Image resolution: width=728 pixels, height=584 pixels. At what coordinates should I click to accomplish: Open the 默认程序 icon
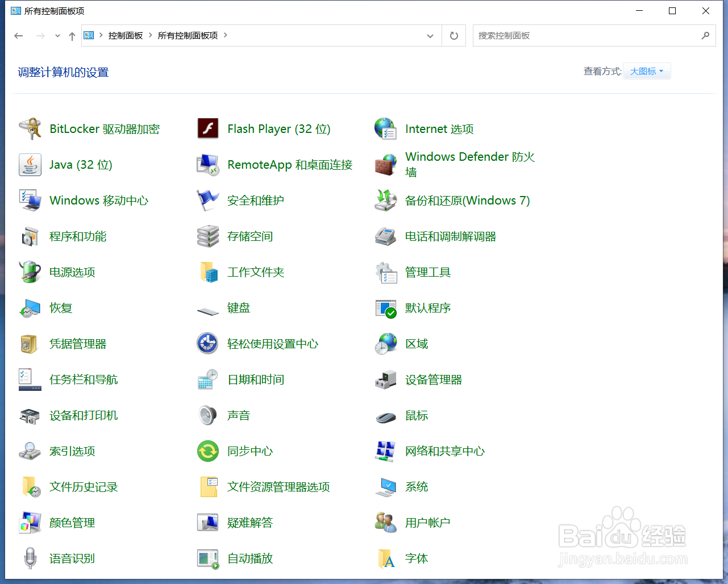[386, 308]
